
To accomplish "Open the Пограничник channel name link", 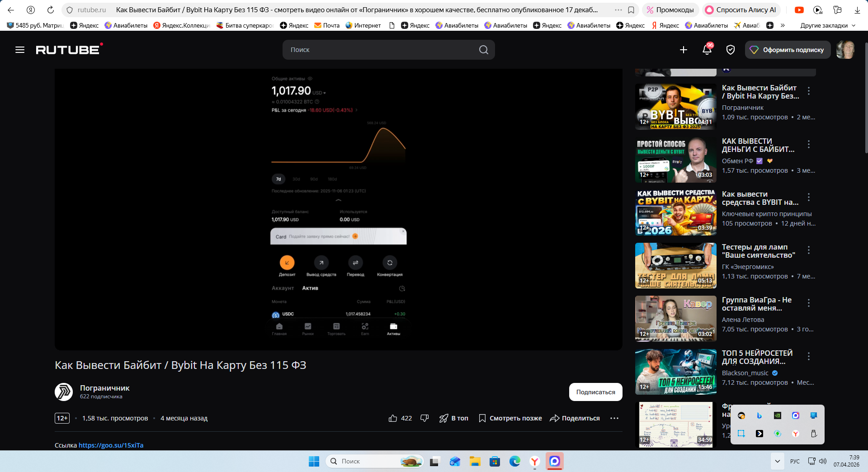I will [x=105, y=388].
